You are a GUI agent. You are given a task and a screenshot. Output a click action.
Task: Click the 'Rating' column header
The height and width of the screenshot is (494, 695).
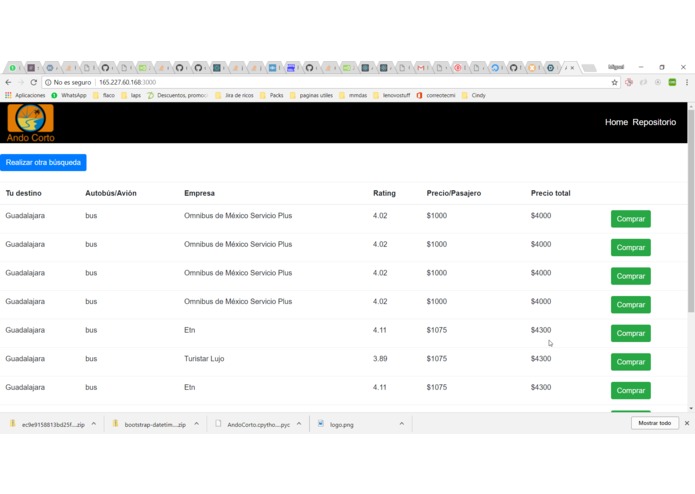coord(384,193)
